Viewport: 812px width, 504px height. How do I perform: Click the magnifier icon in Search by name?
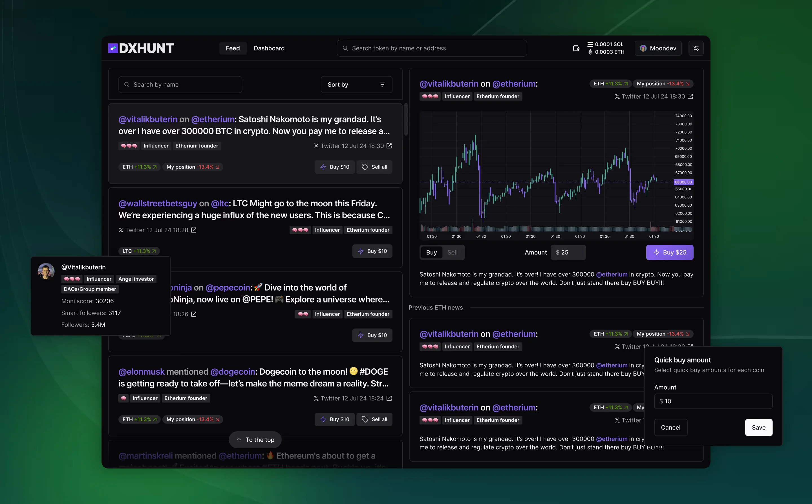pos(127,85)
